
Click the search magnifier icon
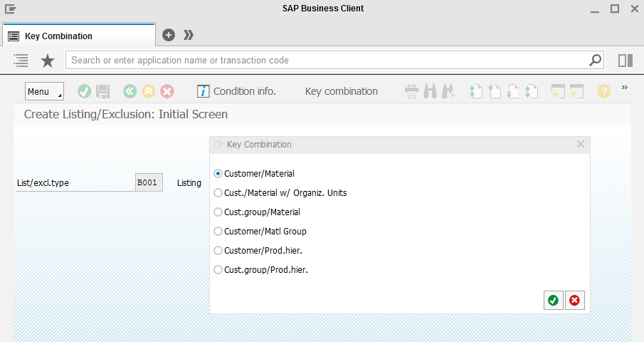(595, 60)
